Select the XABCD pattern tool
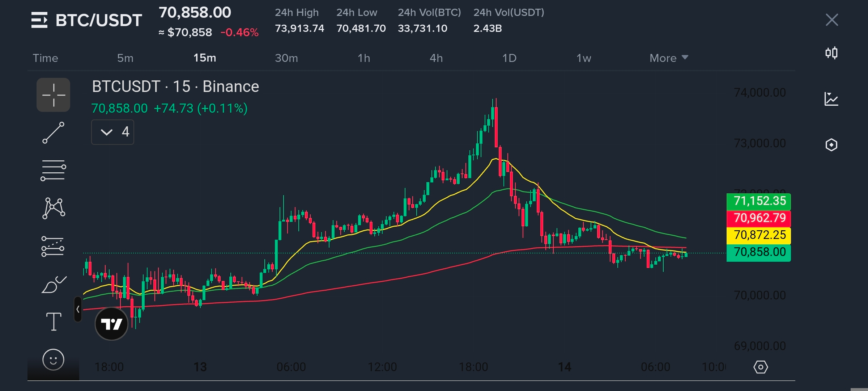The image size is (868, 391). (54, 208)
